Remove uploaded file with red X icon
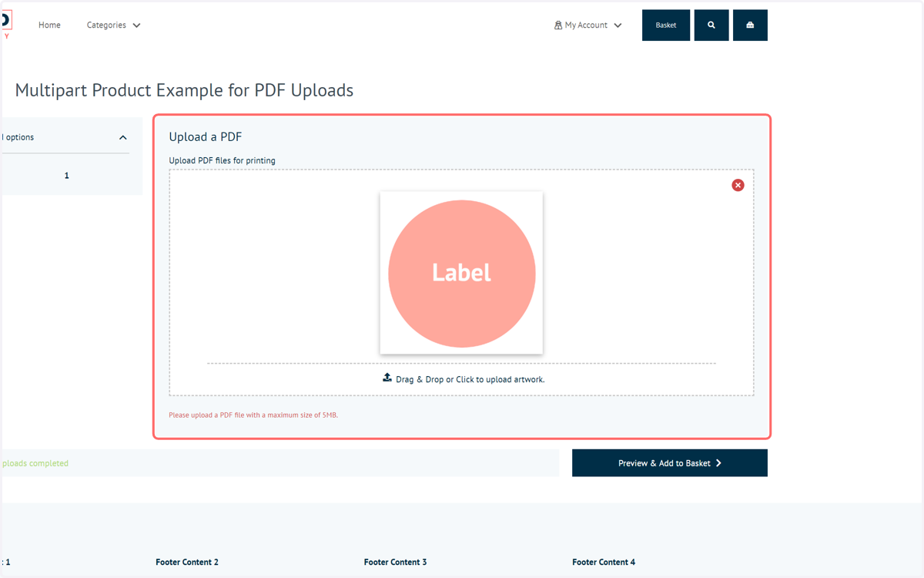This screenshot has height=578, width=924. point(738,185)
